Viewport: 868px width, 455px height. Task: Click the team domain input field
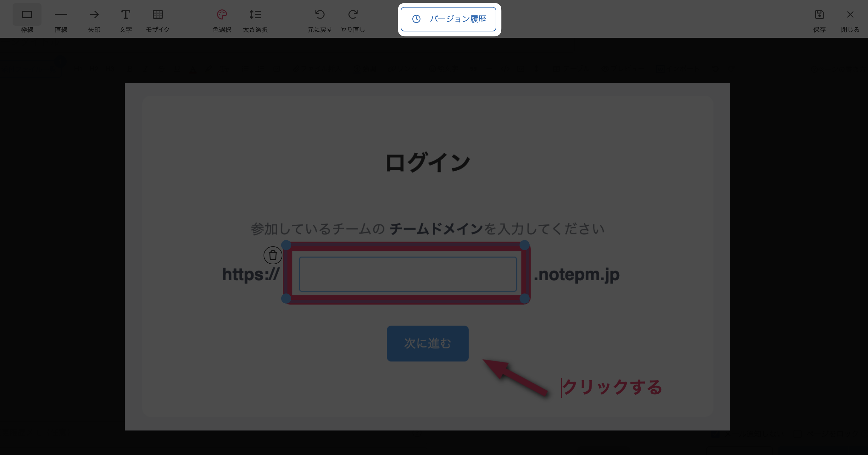tap(408, 274)
